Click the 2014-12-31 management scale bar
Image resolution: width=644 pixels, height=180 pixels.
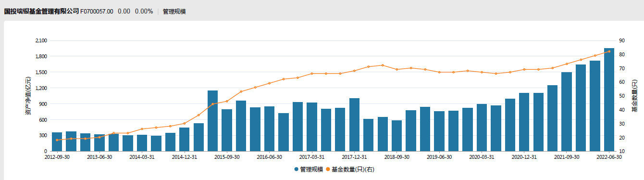(x=184, y=140)
